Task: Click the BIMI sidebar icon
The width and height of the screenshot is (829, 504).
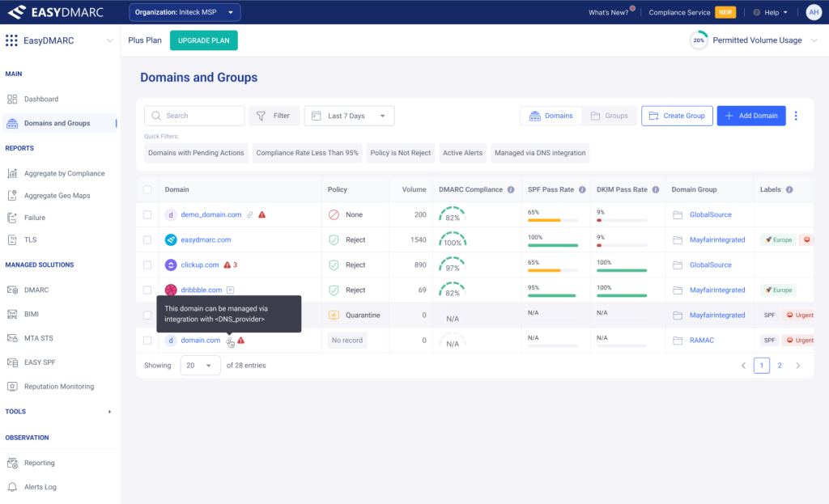Action: coord(12,314)
